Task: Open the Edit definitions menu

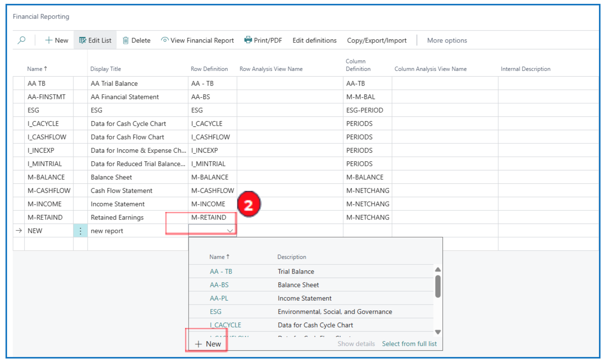Action: (314, 40)
